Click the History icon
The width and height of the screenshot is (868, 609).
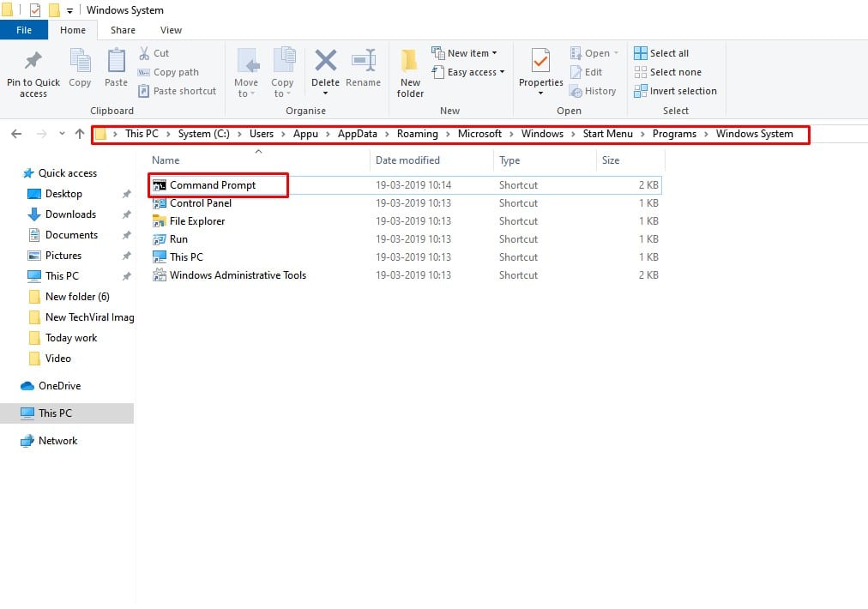pyautogui.click(x=576, y=91)
